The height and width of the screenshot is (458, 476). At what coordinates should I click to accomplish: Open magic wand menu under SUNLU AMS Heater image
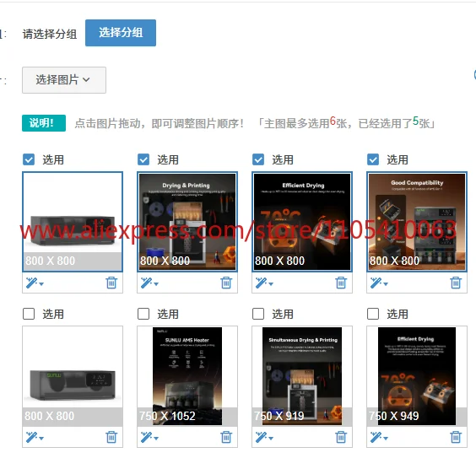coord(149,437)
